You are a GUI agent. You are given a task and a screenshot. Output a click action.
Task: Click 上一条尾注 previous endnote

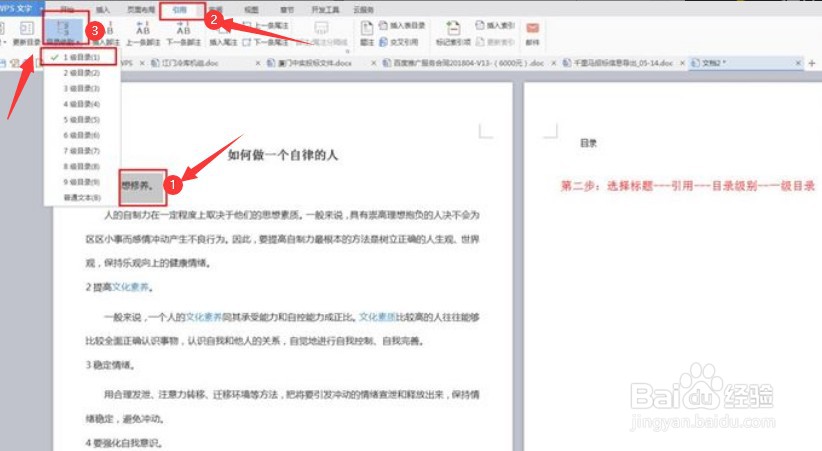coord(266,25)
